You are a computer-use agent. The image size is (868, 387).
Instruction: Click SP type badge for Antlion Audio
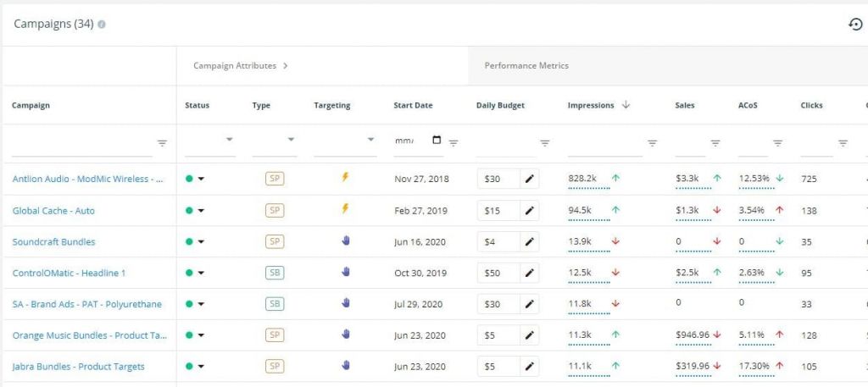[275, 180]
